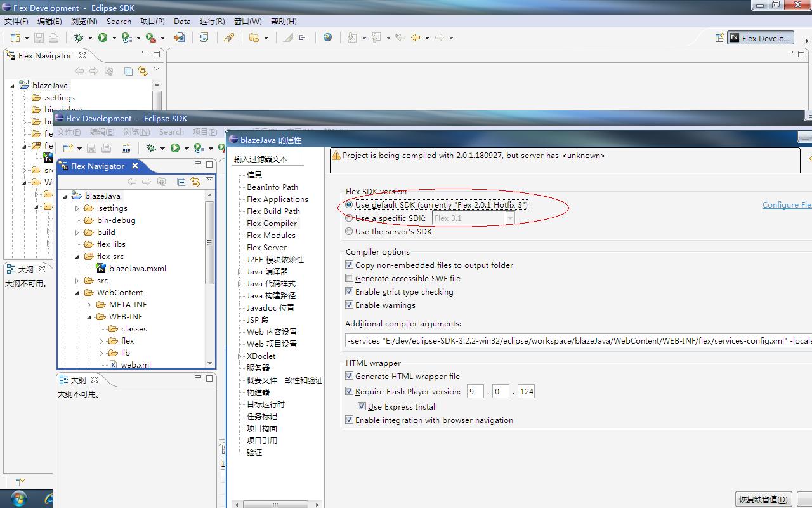Click External Tools icon in back window toolbar
812x508 pixels.
[x=151, y=38]
